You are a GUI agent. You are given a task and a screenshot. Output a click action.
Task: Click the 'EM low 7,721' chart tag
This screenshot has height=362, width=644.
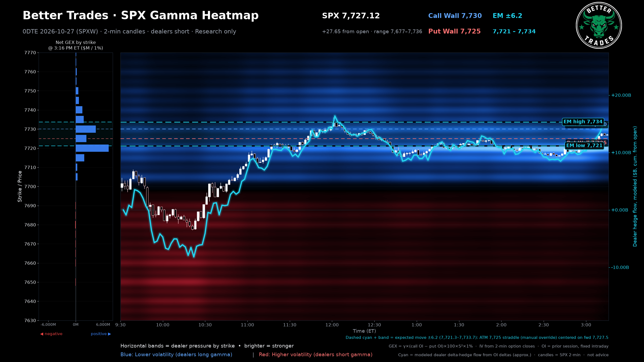tap(584, 146)
